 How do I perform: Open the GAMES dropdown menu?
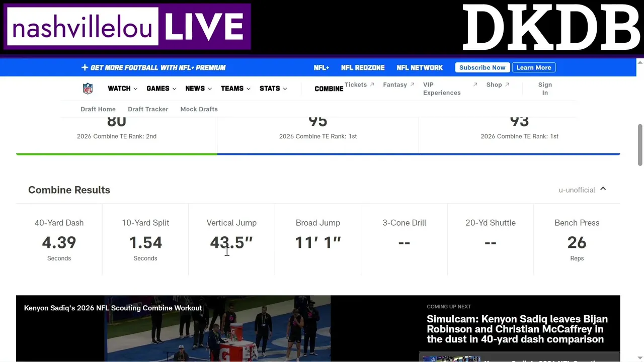click(x=161, y=88)
